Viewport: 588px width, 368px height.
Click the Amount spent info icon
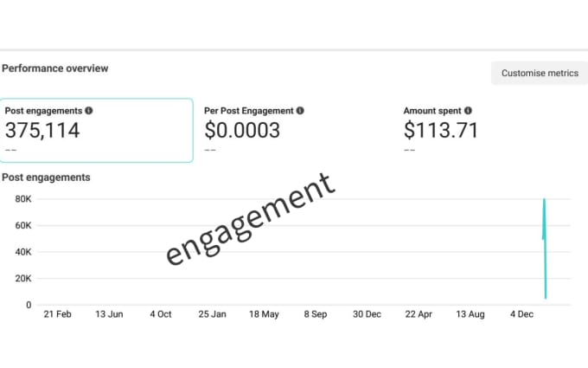tap(468, 111)
